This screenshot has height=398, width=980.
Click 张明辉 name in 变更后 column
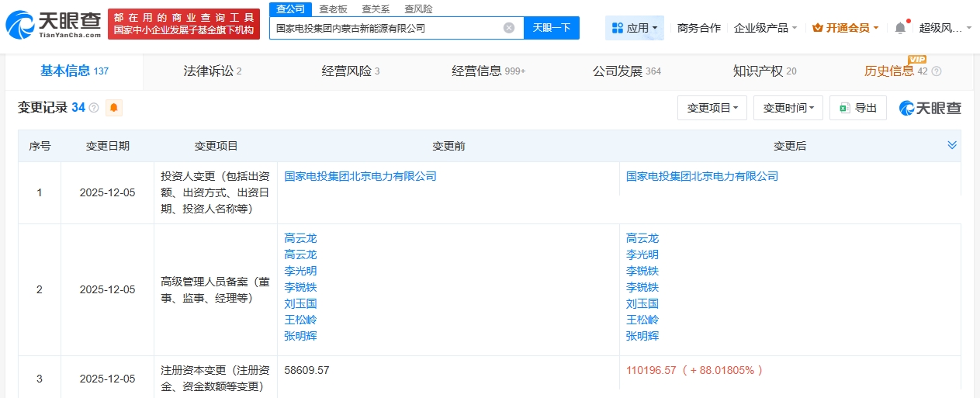[642, 336]
